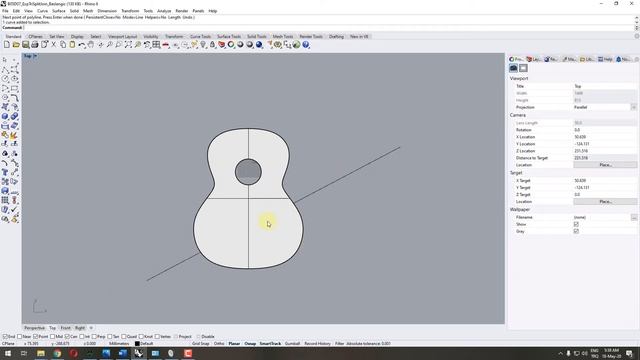640x360 pixels.
Task: Open Chrome from the taskbar
Action: click(x=57, y=353)
